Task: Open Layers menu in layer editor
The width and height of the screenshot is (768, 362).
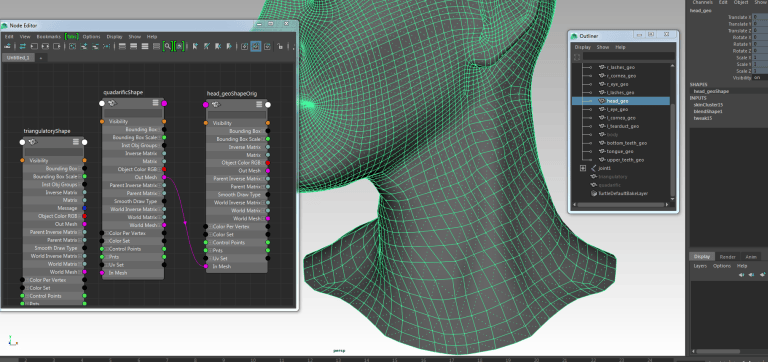Action: coord(700,266)
